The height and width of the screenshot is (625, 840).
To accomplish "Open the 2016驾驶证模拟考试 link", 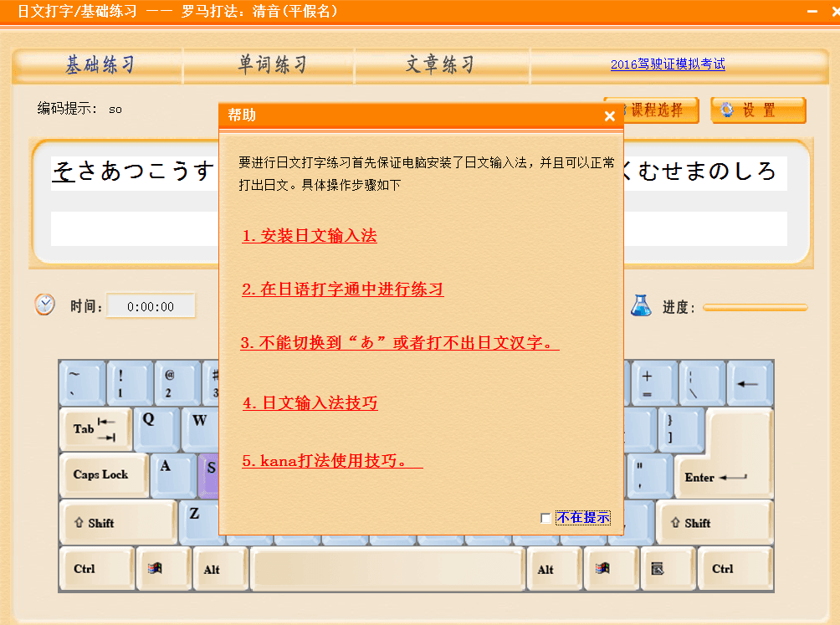I will pyautogui.click(x=668, y=64).
